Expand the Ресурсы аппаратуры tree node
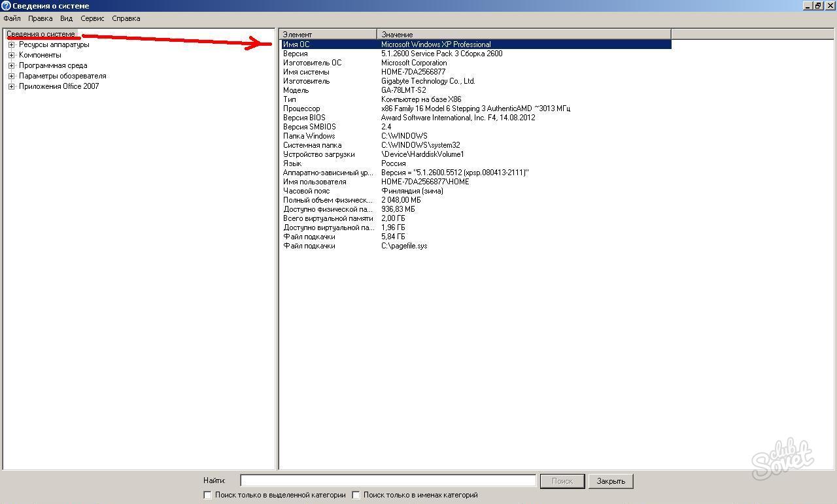 [11, 45]
